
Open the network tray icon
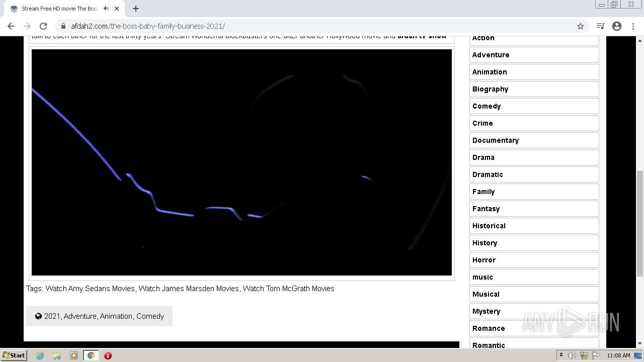[584, 355]
